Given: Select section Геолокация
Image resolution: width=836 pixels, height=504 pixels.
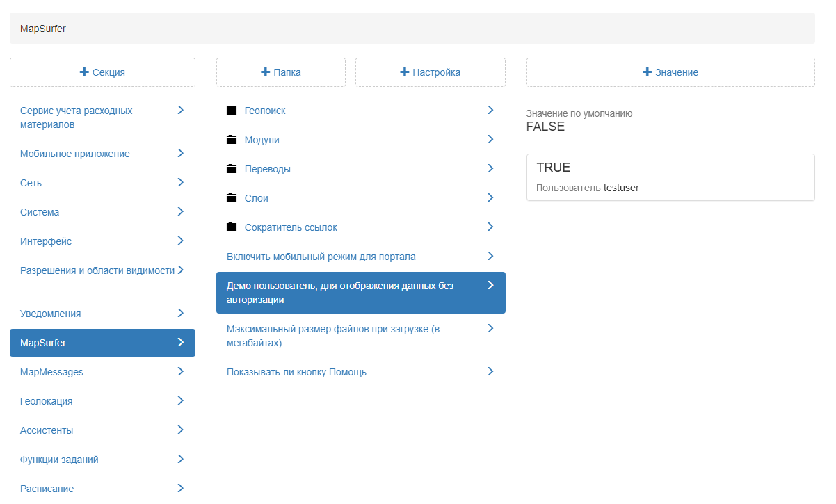Looking at the screenshot, I should pos(102,401).
